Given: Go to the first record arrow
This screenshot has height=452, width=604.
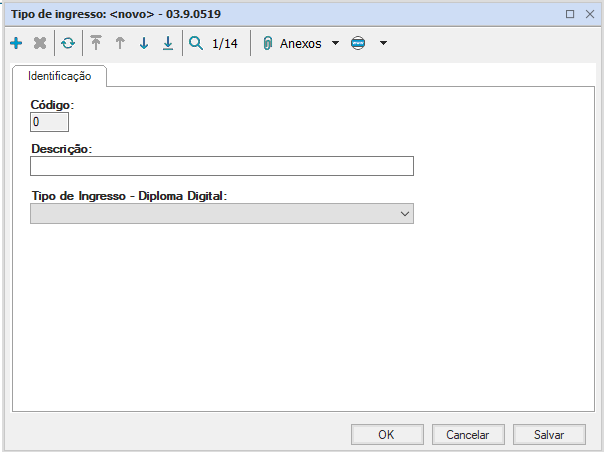Looking at the screenshot, I should 96,44.
